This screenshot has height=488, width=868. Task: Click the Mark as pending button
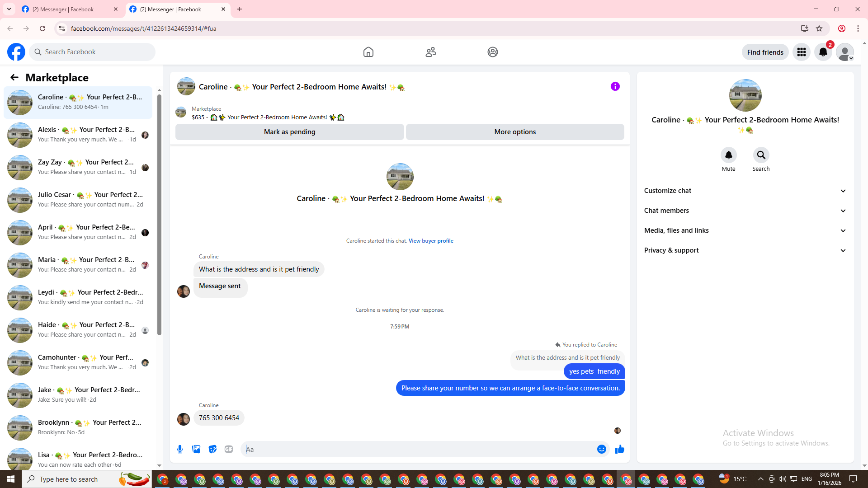tap(289, 132)
